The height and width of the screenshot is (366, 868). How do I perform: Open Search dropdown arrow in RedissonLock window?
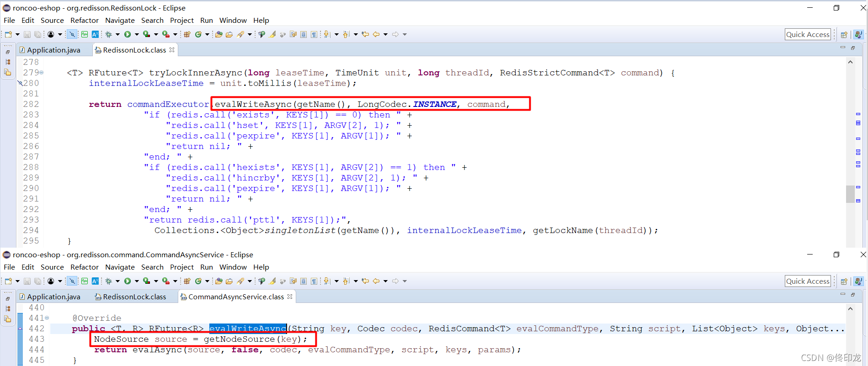[x=250, y=34]
